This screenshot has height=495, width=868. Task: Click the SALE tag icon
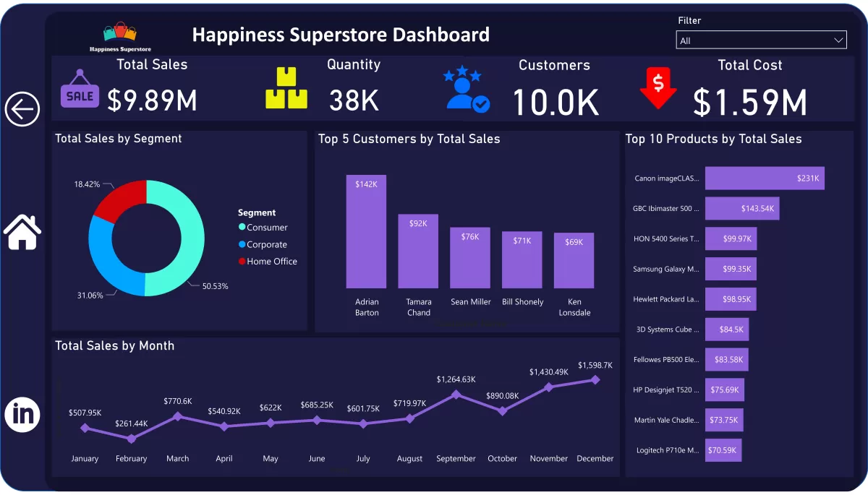point(80,90)
